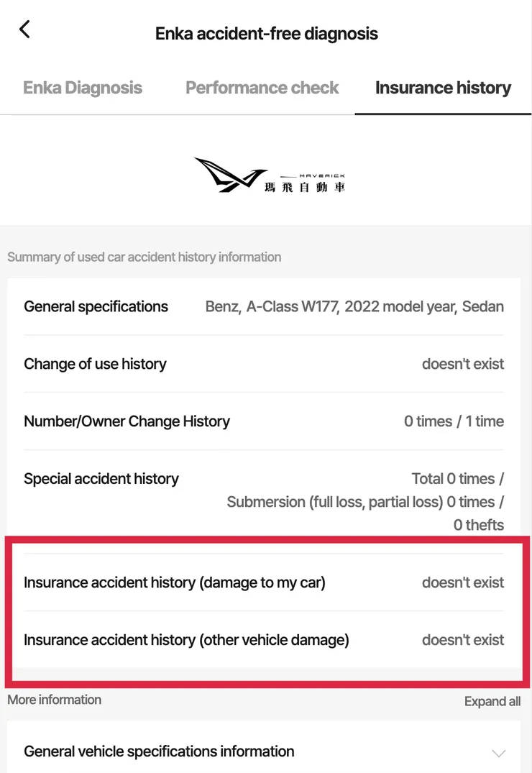This screenshot has width=532, height=773.
Task: Open the Performance check tab
Action: coord(262,88)
